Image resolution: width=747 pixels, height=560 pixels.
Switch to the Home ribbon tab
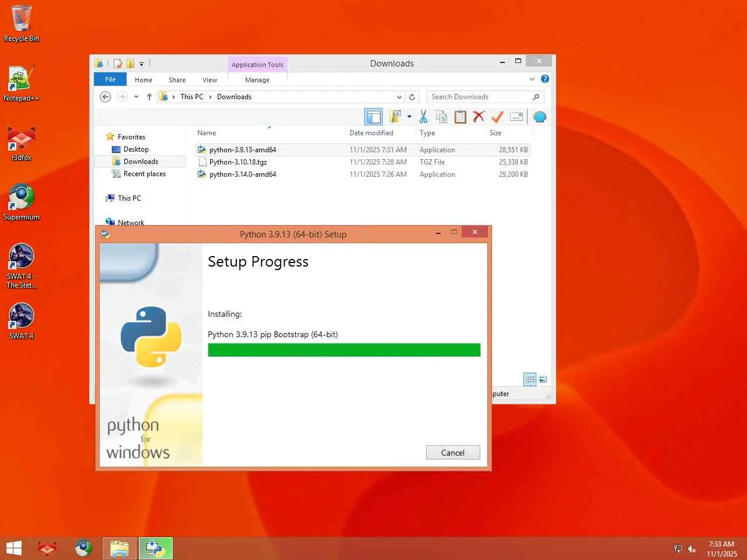pyautogui.click(x=144, y=80)
